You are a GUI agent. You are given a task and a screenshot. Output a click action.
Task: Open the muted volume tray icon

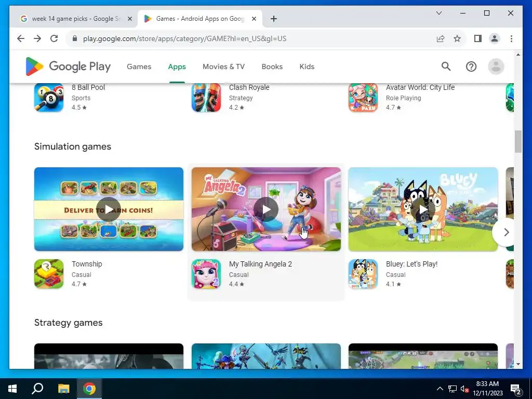click(x=464, y=389)
